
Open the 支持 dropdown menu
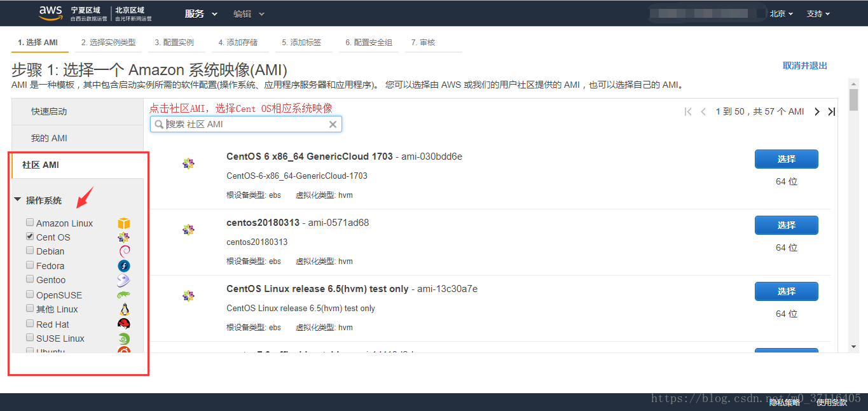pyautogui.click(x=818, y=13)
